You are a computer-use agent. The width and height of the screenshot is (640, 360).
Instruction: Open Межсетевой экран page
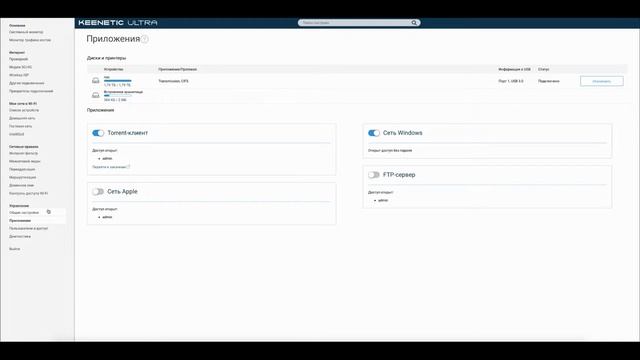point(24,161)
